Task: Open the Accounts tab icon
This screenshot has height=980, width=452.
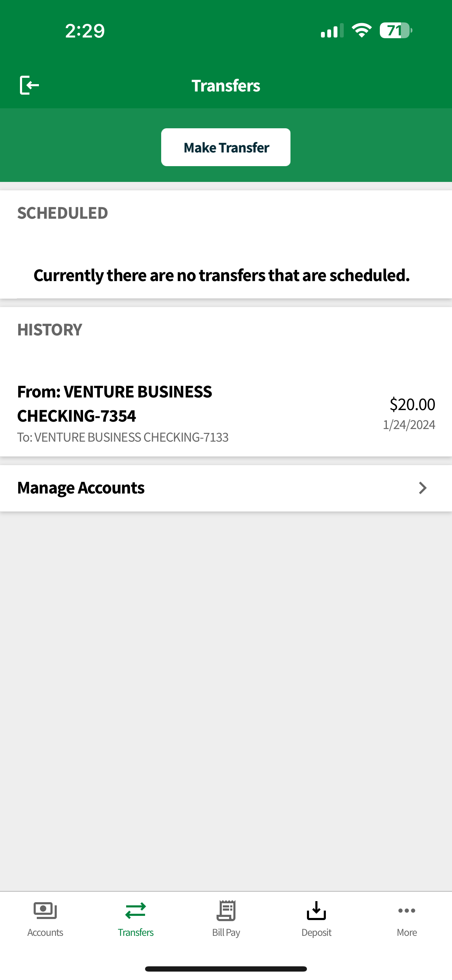Action: point(45,911)
